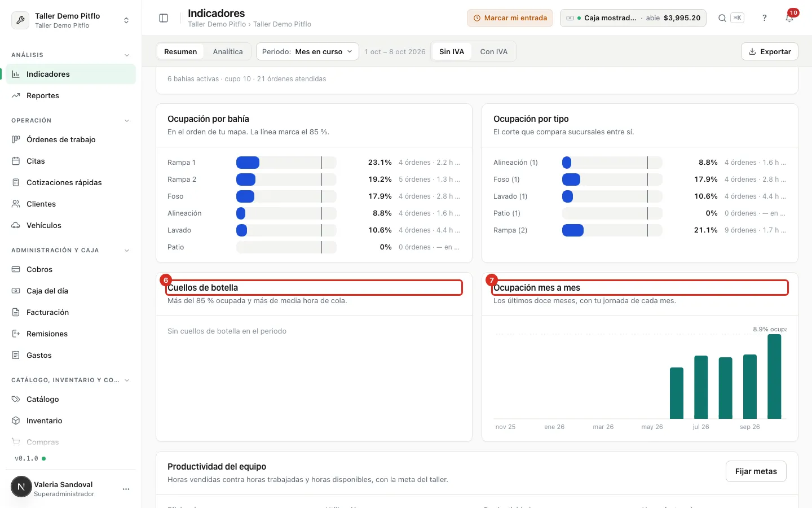Open Caja del día
The height and width of the screenshot is (508, 812).
pos(70,291)
